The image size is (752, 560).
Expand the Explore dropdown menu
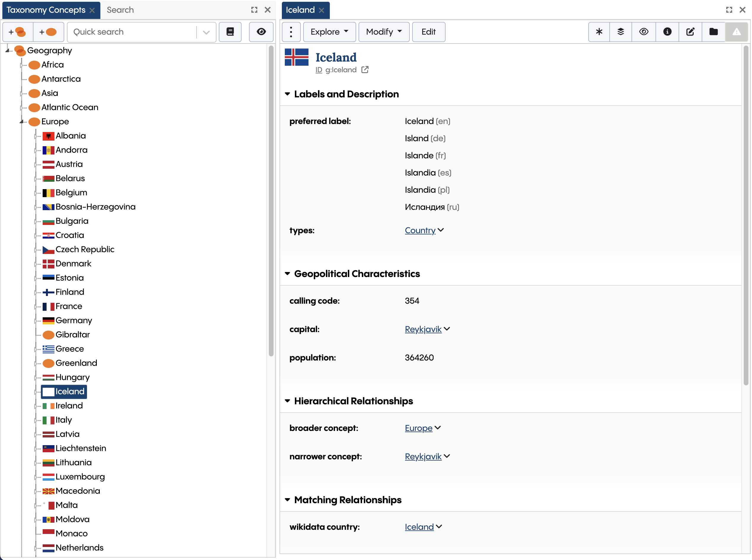(328, 32)
